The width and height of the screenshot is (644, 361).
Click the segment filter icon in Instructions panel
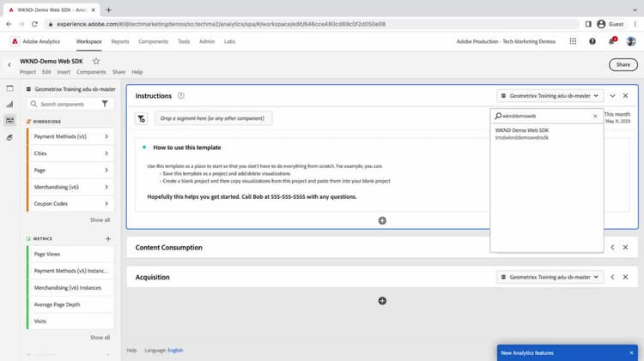(142, 118)
